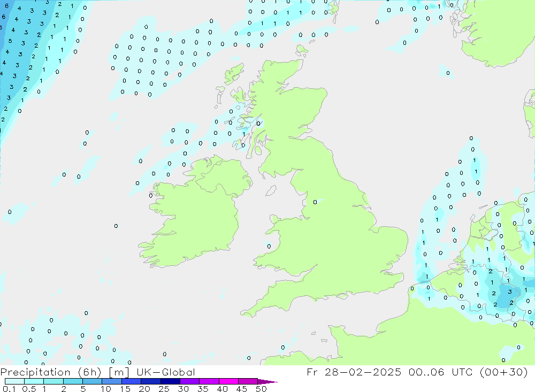Click the dark navy swatch between 25 and 30
Image resolution: width=535 pixels, height=392 pixels.
pyautogui.click(x=170, y=381)
